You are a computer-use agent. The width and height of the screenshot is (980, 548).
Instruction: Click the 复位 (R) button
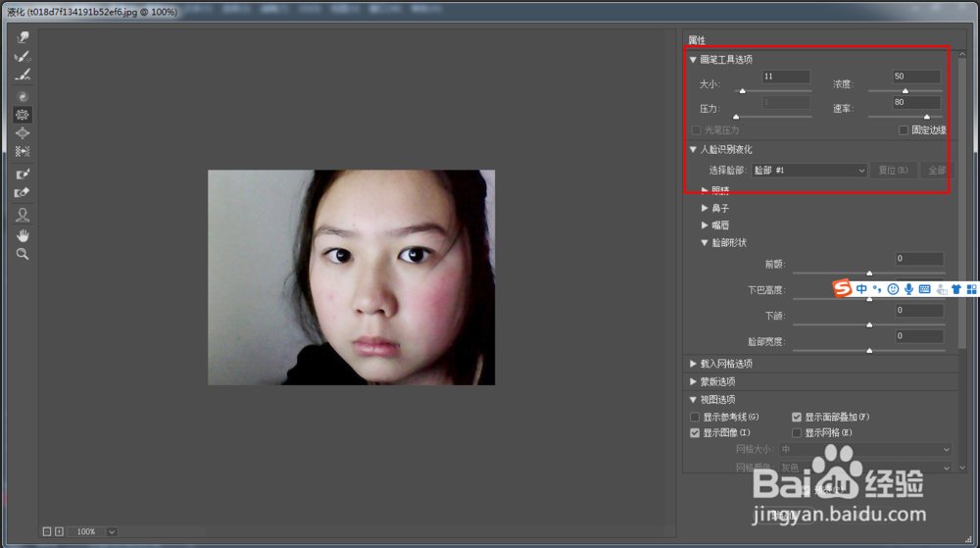[893, 170]
